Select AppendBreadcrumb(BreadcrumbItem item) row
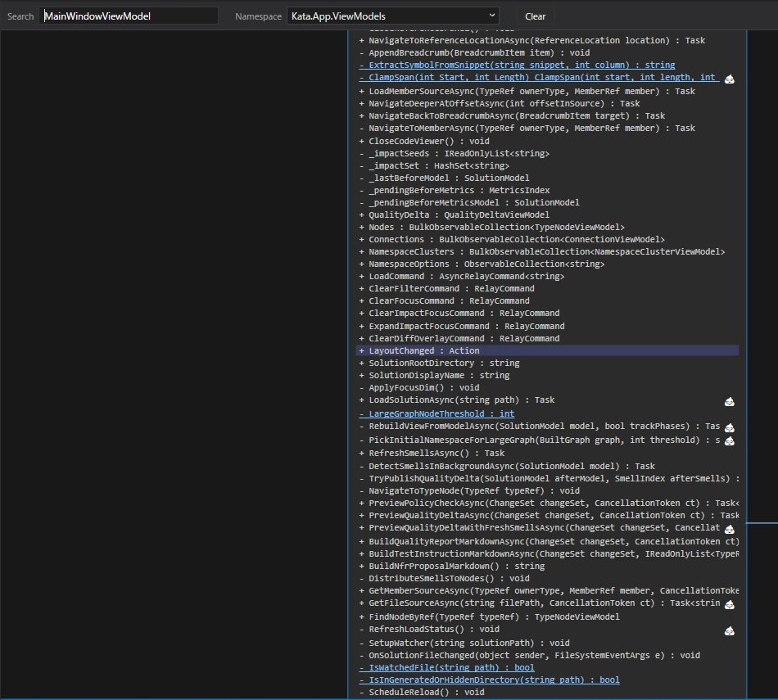The image size is (778, 700). (x=474, y=53)
